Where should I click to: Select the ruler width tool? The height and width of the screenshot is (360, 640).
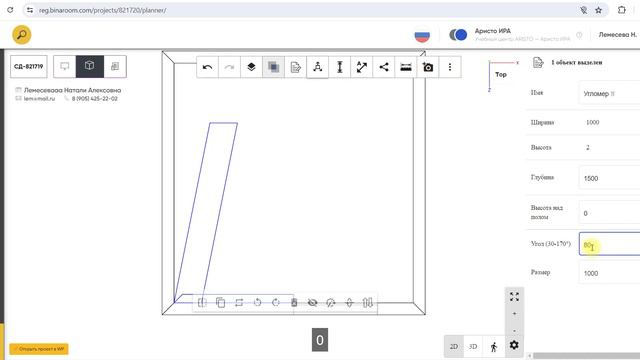point(406,67)
